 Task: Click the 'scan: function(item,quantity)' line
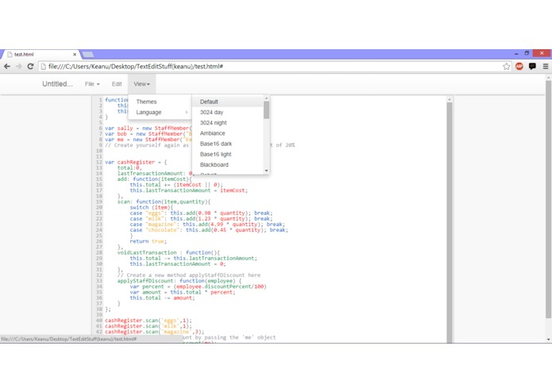coord(164,202)
